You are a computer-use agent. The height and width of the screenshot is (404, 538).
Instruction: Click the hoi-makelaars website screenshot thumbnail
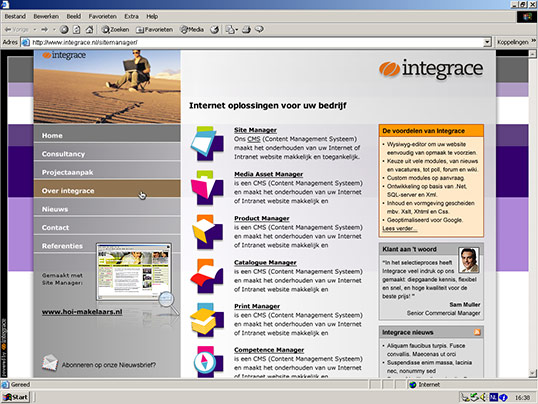point(134,272)
